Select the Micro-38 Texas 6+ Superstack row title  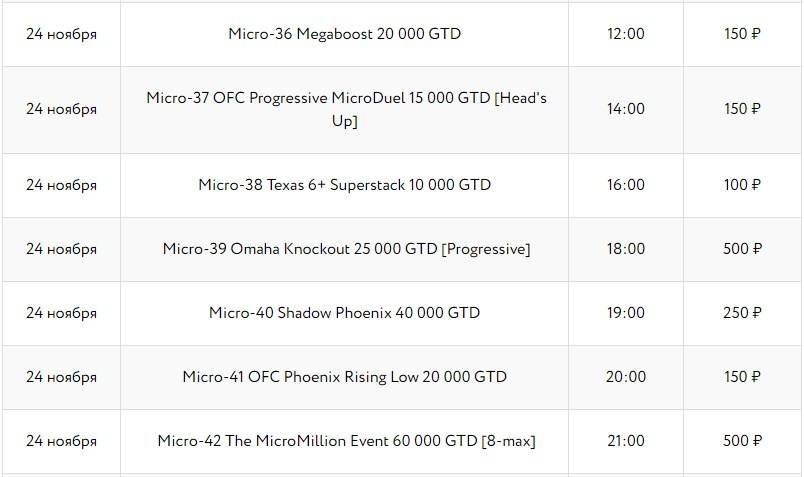[x=344, y=185]
